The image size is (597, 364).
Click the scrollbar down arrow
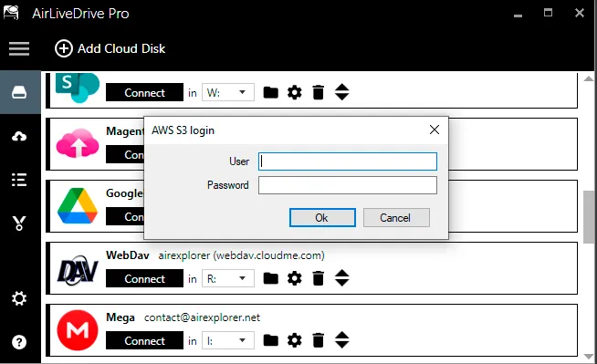tap(588, 357)
